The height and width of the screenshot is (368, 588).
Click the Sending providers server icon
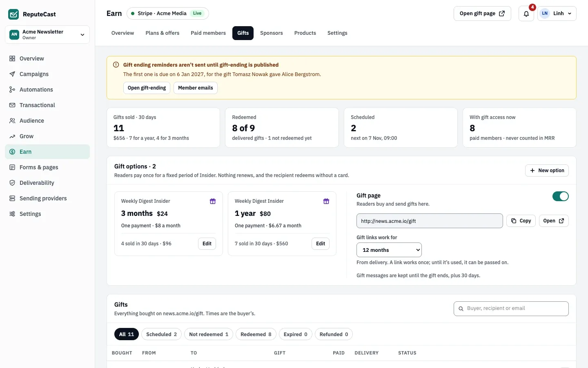point(12,198)
